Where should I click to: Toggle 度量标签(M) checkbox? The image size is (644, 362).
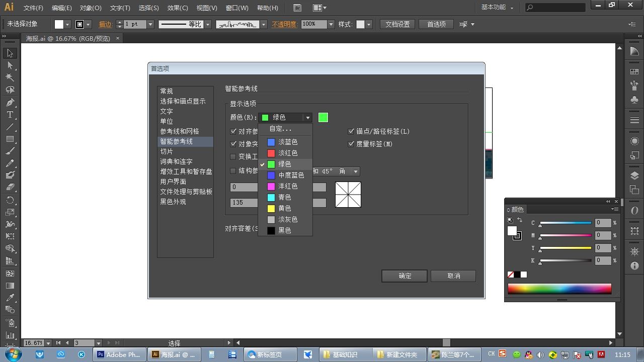[351, 144]
